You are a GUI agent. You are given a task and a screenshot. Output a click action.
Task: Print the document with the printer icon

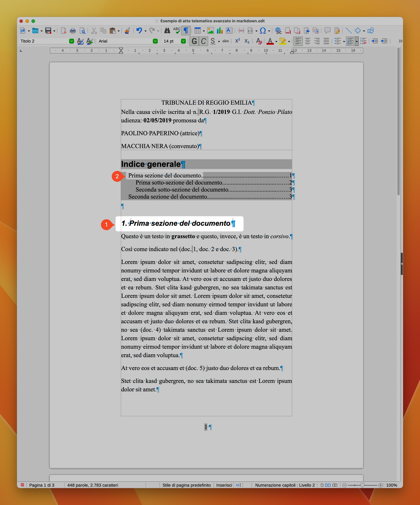[x=73, y=31]
